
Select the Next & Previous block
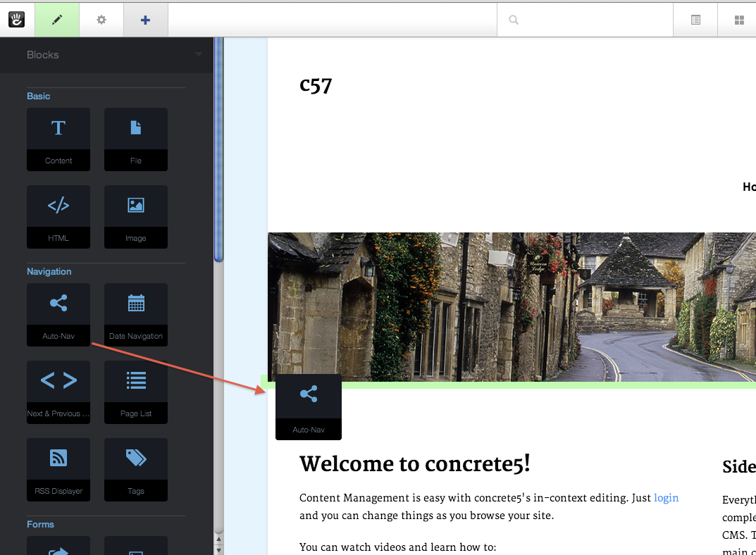58,392
